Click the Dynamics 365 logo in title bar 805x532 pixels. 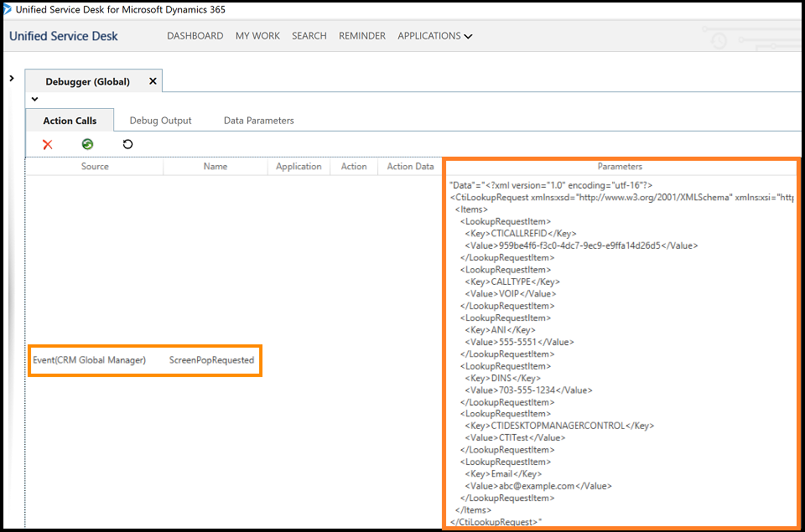click(x=8, y=9)
